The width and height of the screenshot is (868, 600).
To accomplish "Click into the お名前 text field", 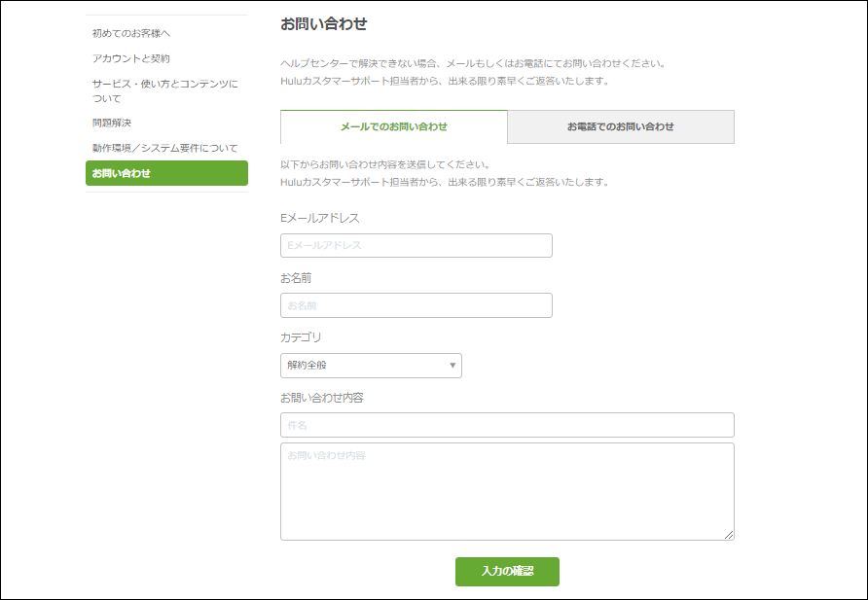I will tap(416, 305).
